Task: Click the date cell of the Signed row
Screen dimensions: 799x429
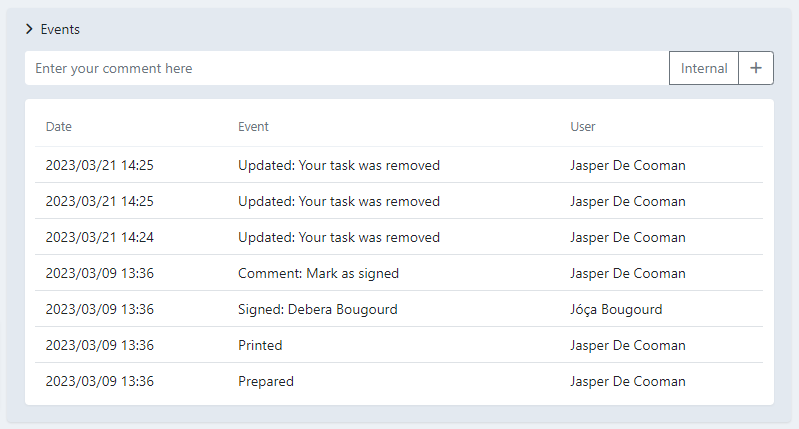Action: click(99, 309)
